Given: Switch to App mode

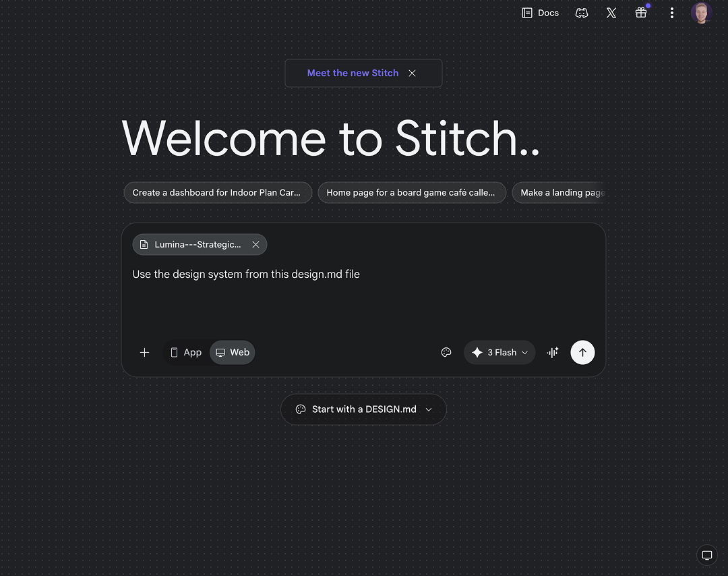Looking at the screenshot, I should [x=186, y=353].
